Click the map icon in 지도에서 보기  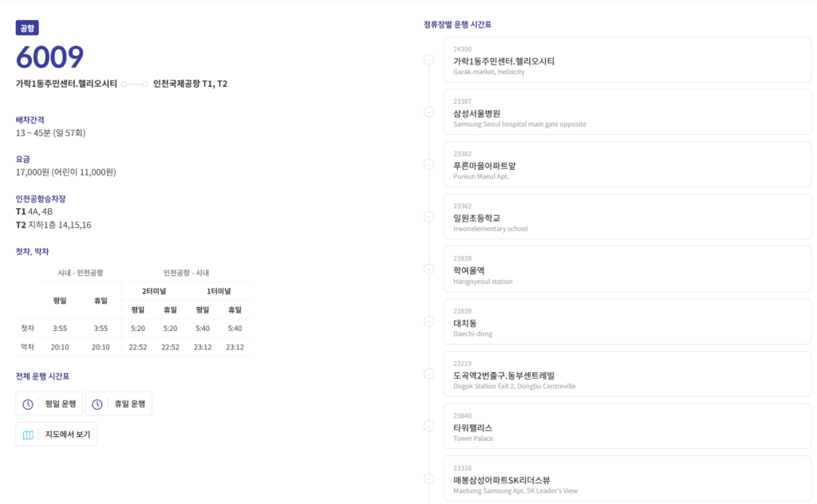28,435
